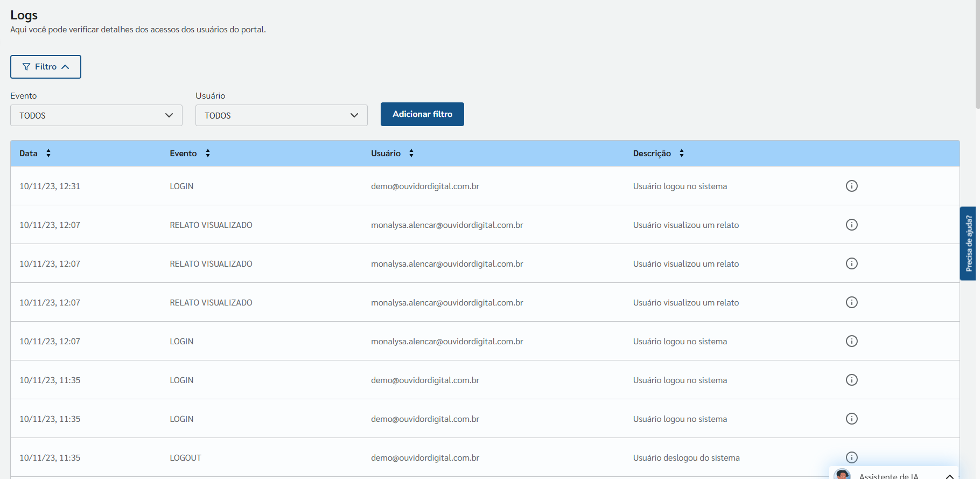
Task: Collapse the Filtro panel
Action: pyautogui.click(x=46, y=67)
